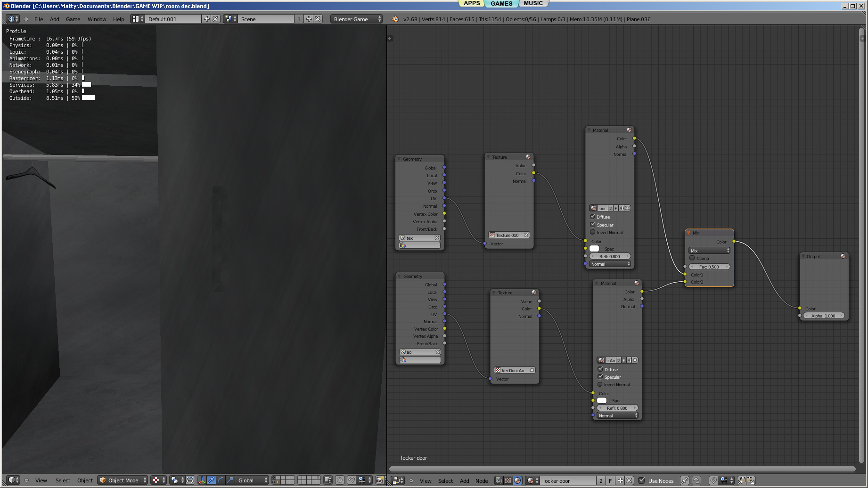Click the GAMES tab at top

coord(501,3)
